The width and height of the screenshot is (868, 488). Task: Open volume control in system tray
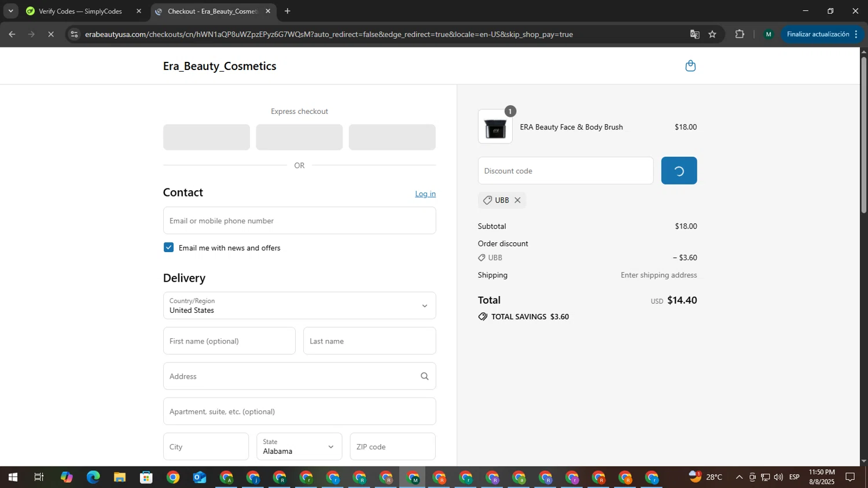point(778,477)
